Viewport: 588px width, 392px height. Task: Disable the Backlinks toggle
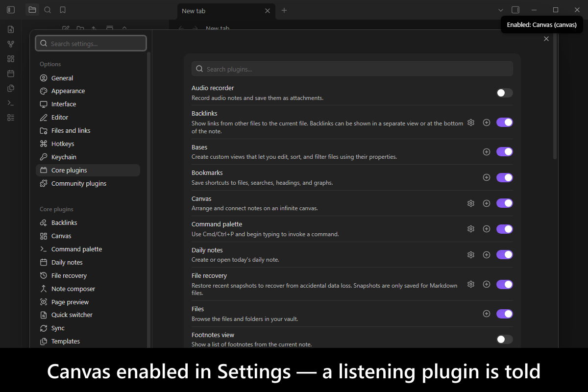(505, 122)
